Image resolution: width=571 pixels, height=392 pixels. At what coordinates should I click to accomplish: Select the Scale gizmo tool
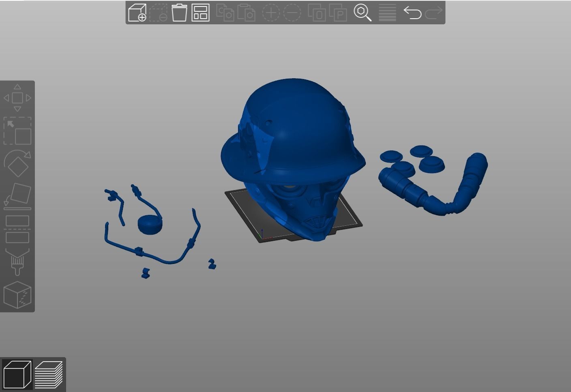click(17, 131)
